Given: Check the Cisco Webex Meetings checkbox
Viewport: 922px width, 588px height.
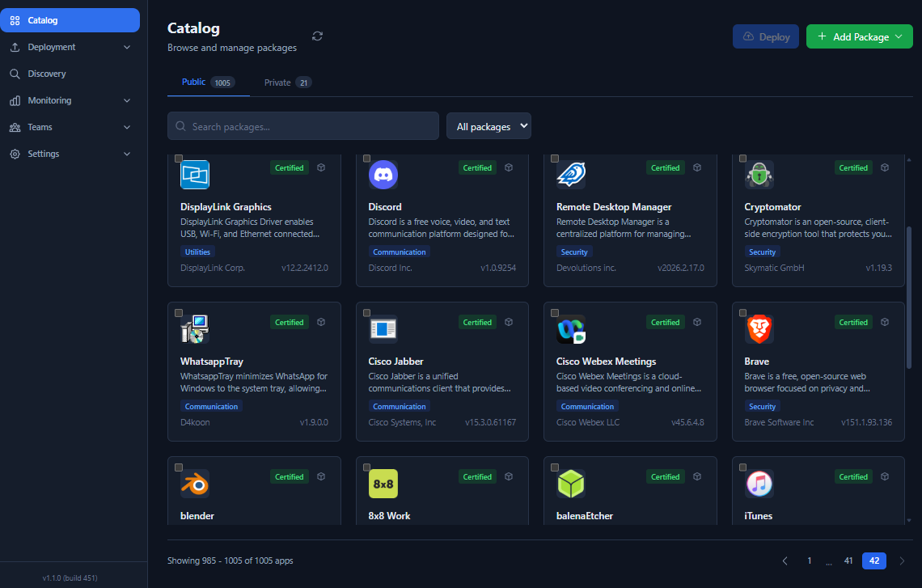Looking at the screenshot, I should tap(555, 313).
